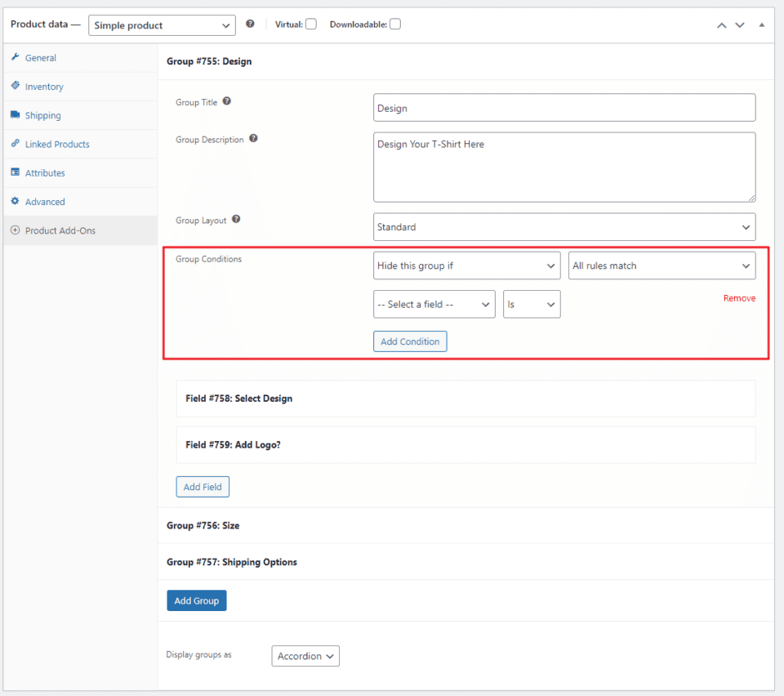Open Product Add-Ons via its plus icon
The width and height of the screenshot is (784, 696).
[16, 230]
